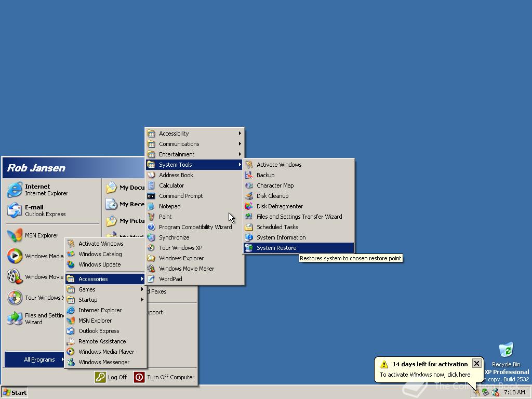Click Windows Media Player in All Programs

[x=105, y=352]
